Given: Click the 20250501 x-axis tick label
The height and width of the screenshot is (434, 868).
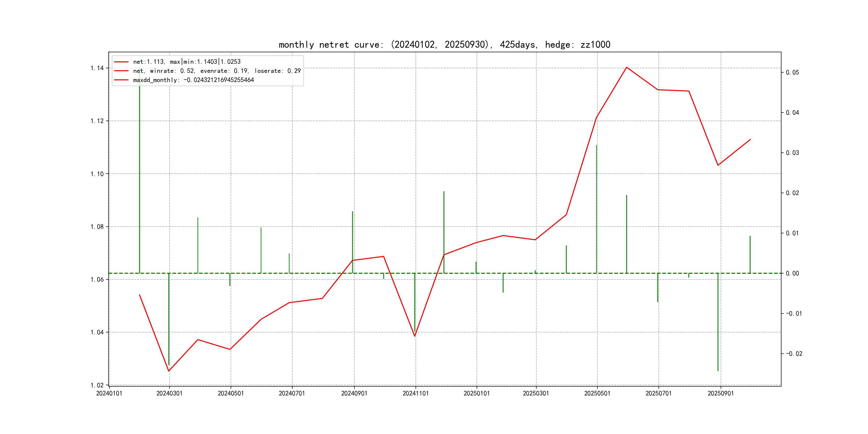Looking at the screenshot, I should click(x=597, y=393).
